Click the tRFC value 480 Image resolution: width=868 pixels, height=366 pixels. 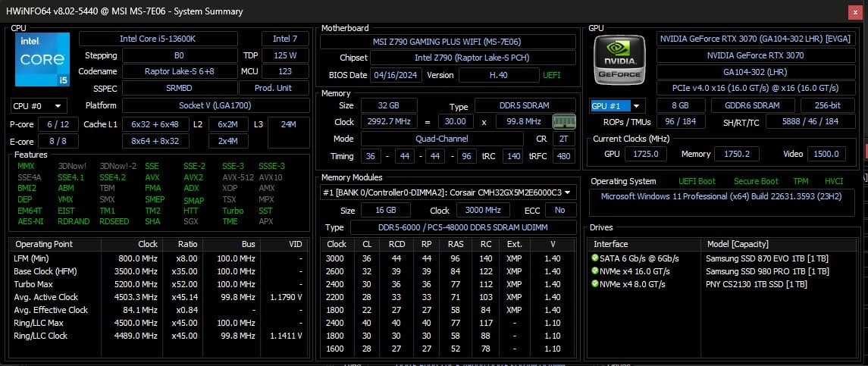(564, 156)
